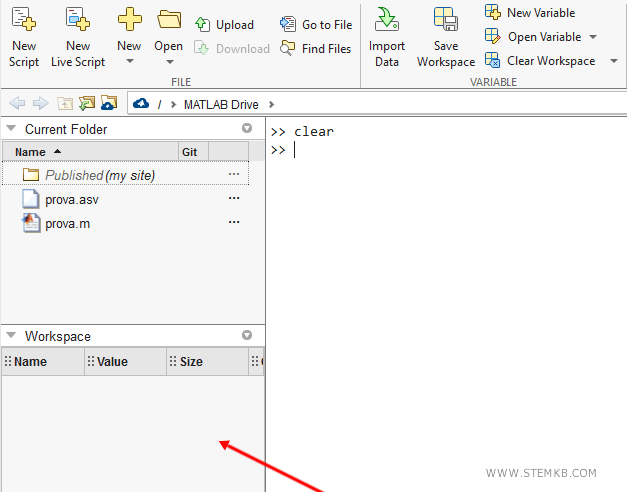
Task: Click Save Workspace icon
Action: 446,36
